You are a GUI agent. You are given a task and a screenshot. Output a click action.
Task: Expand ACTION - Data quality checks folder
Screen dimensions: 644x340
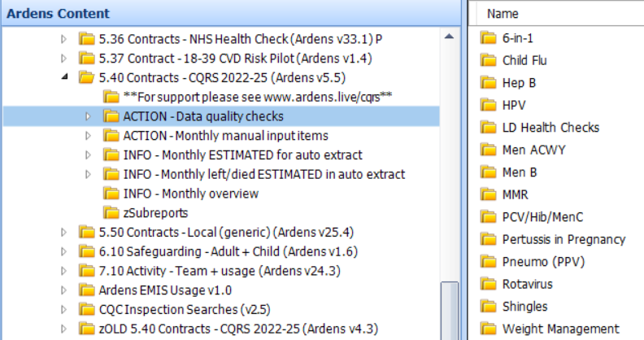88,116
